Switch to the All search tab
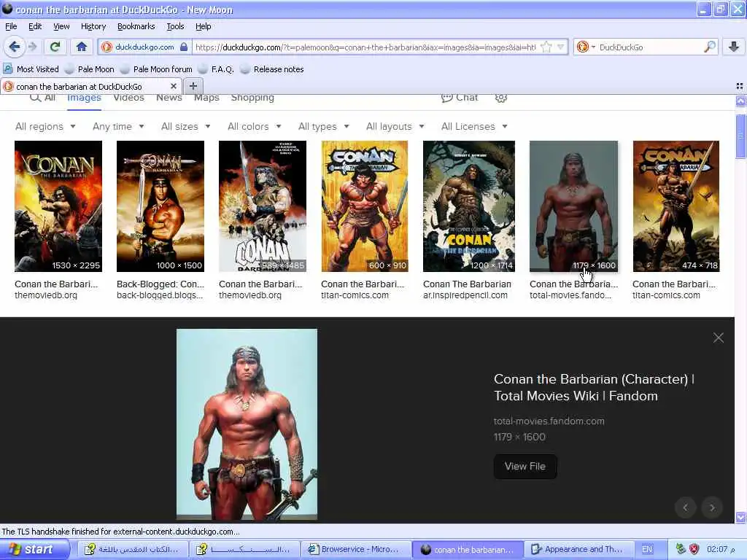Image resolution: width=747 pixels, height=560 pixels. [43, 98]
